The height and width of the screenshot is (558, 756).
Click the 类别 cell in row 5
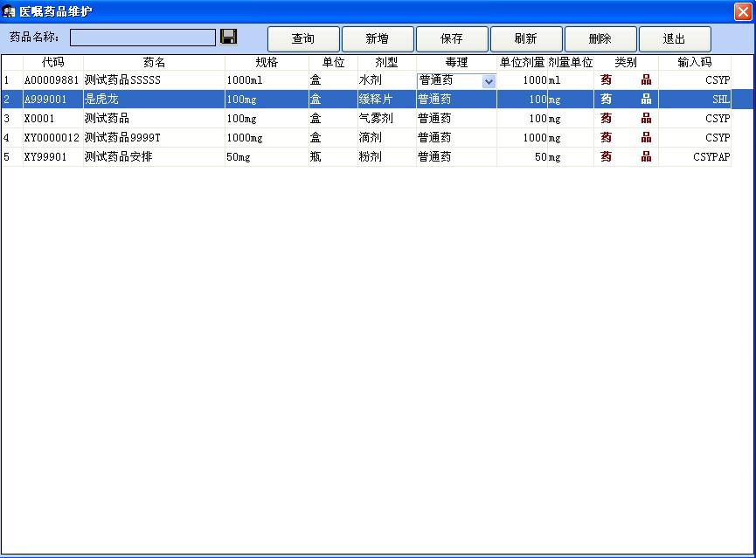coord(626,157)
